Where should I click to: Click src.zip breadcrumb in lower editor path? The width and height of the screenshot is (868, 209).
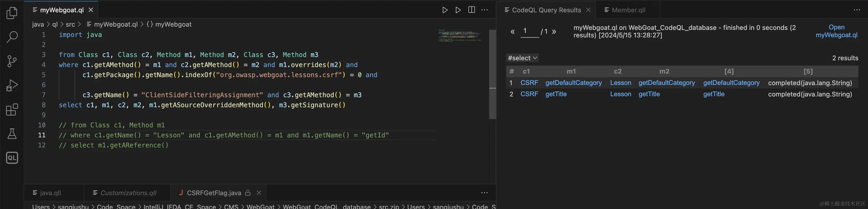click(x=389, y=206)
